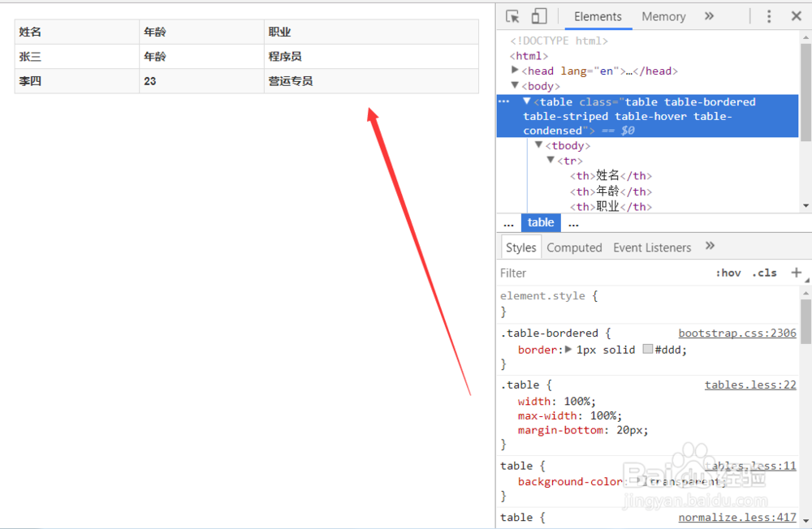Click the 营运专员 table cell
This screenshot has height=529, width=812.
click(x=371, y=81)
